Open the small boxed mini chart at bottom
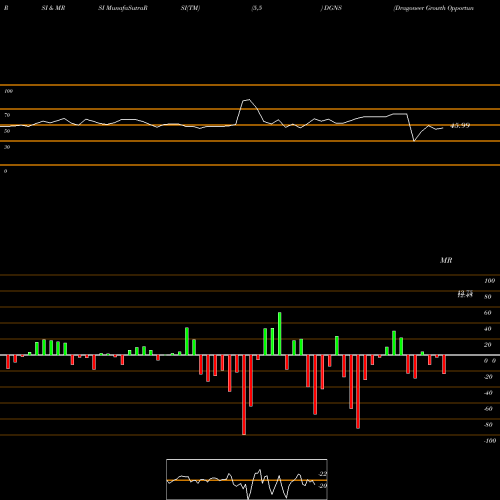The image size is (500, 500). click(247, 479)
